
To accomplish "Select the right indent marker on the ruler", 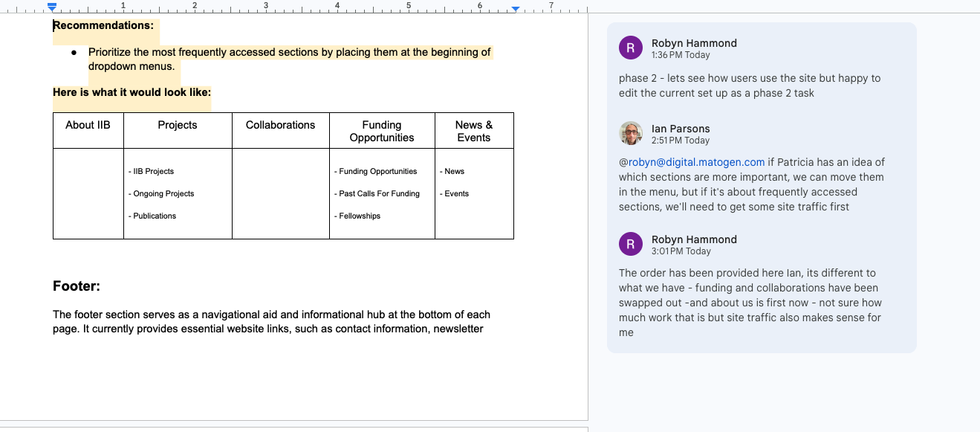I will 515,9.
